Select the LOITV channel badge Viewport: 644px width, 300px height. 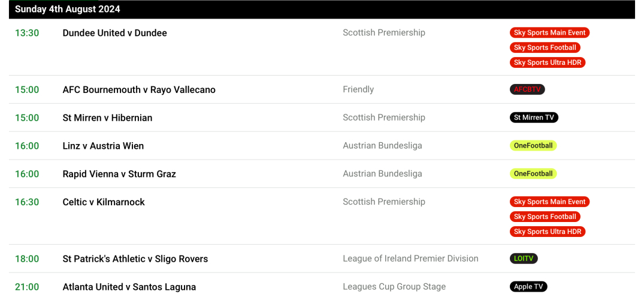tap(524, 259)
